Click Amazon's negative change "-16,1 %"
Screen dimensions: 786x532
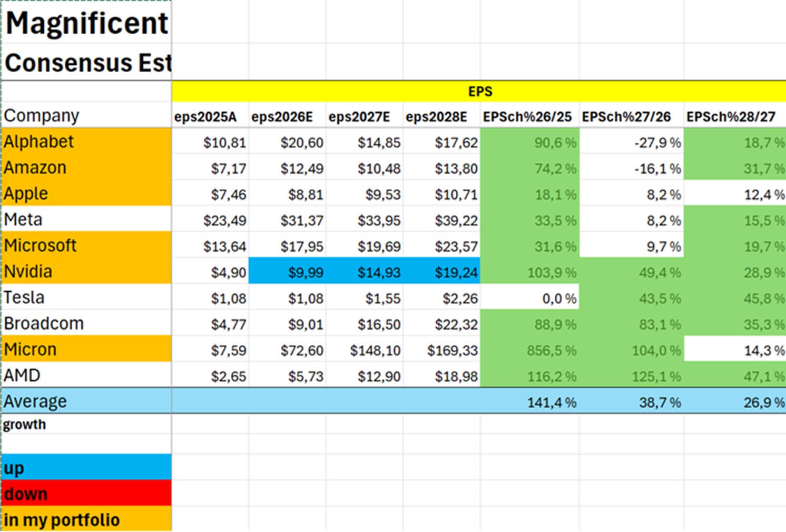(632, 168)
